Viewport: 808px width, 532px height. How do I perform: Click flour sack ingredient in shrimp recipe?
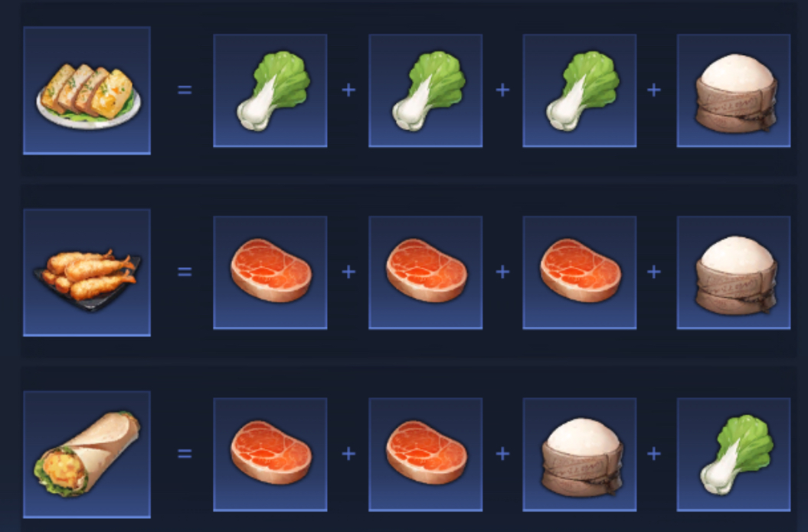point(734,273)
